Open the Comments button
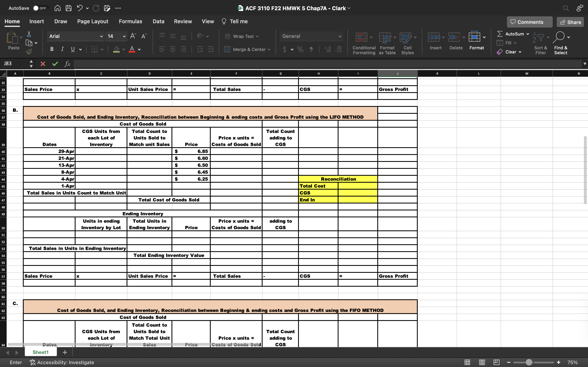The width and height of the screenshot is (588, 367). pos(529,22)
